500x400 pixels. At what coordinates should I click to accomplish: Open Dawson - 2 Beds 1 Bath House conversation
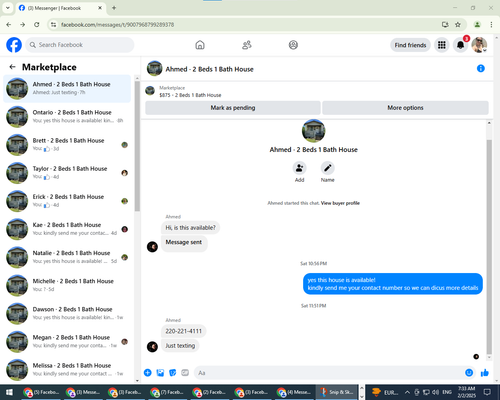67,313
